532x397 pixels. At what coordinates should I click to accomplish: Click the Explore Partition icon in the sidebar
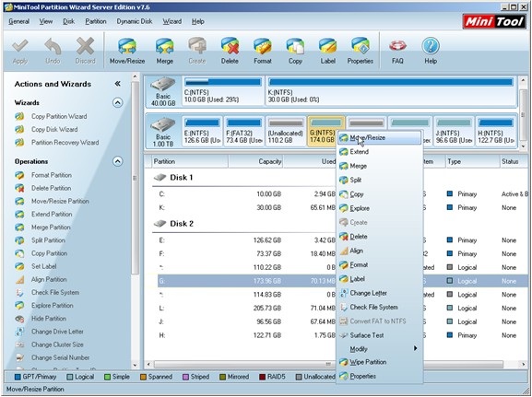[19, 306]
